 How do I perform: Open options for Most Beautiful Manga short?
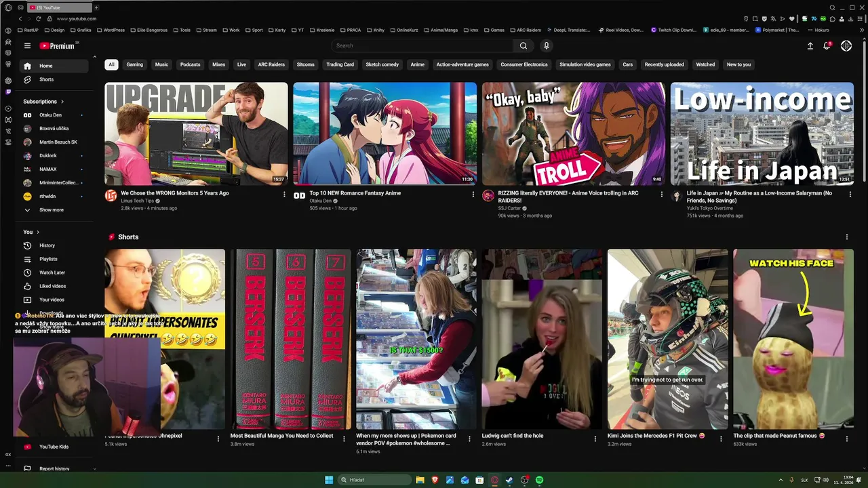[344, 439]
